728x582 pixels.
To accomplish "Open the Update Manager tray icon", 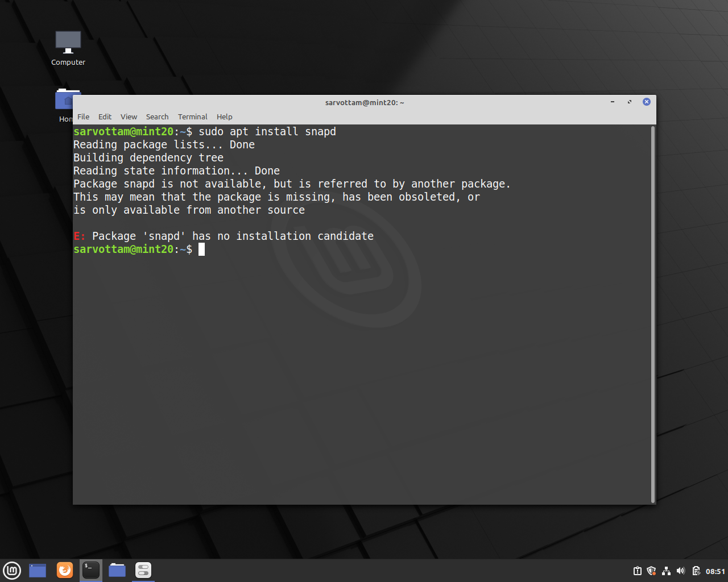I will (x=636, y=571).
